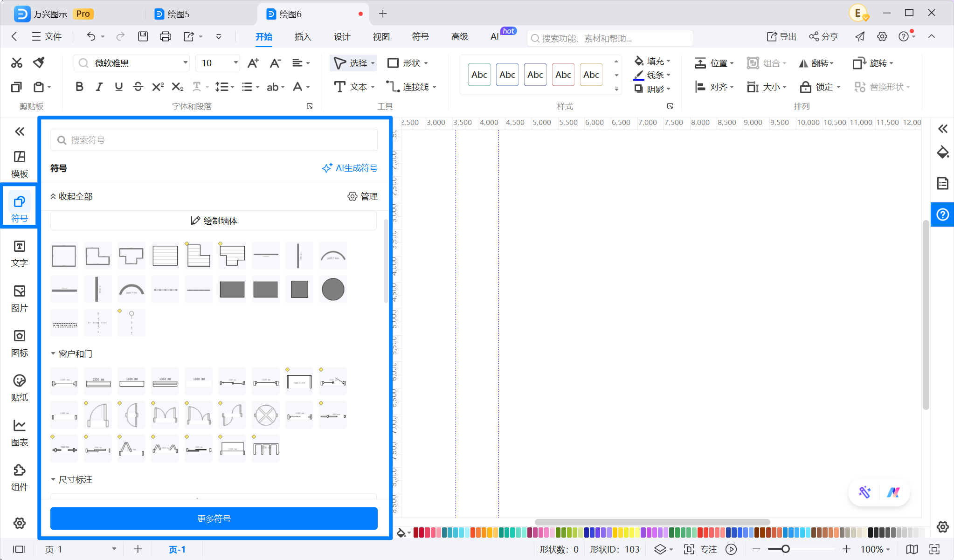Switch to the 插入 ribbon tab
This screenshot has width=954, height=560.
303,36
